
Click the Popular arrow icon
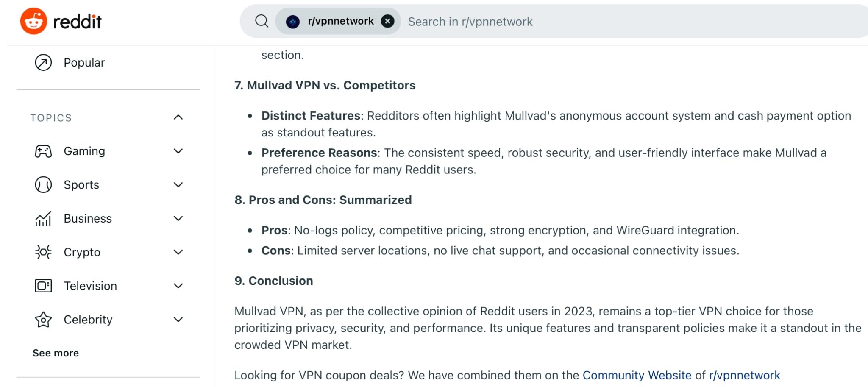43,63
